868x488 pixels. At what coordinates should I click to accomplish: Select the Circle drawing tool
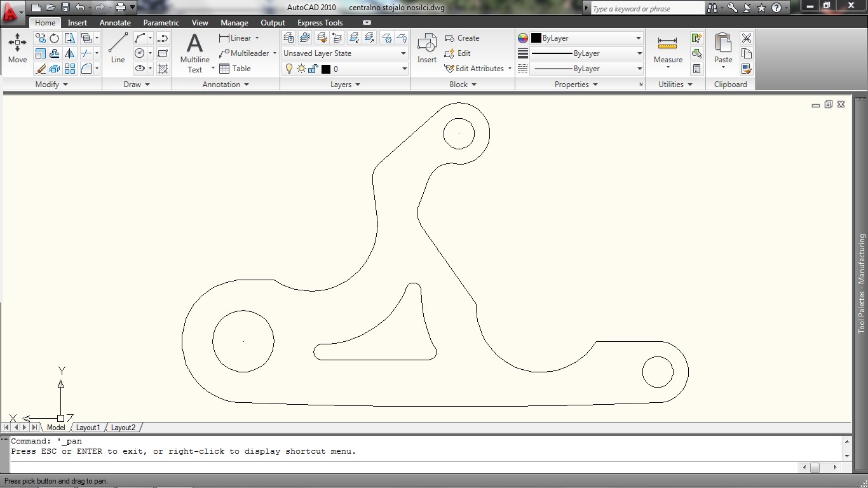click(x=140, y=53)
